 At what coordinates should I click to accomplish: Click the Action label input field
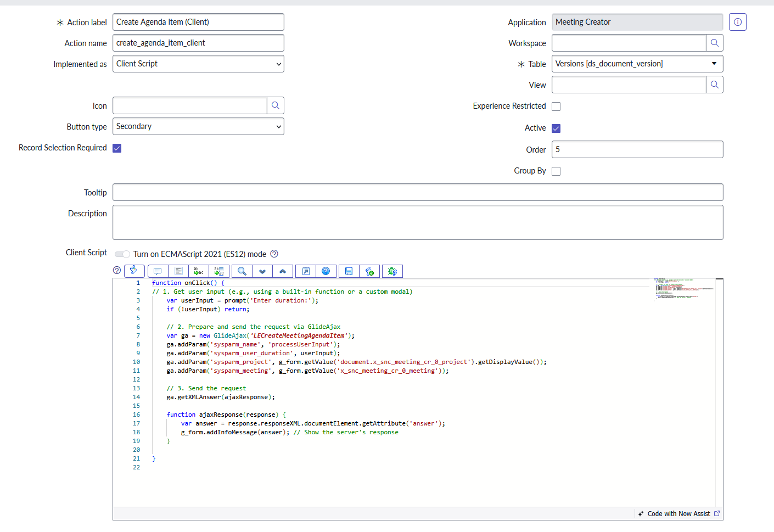[198, 22]
